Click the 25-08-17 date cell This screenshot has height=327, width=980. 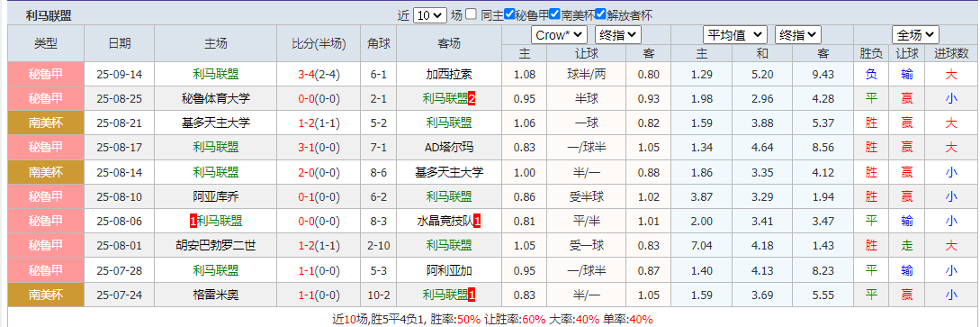pos(120,148)
